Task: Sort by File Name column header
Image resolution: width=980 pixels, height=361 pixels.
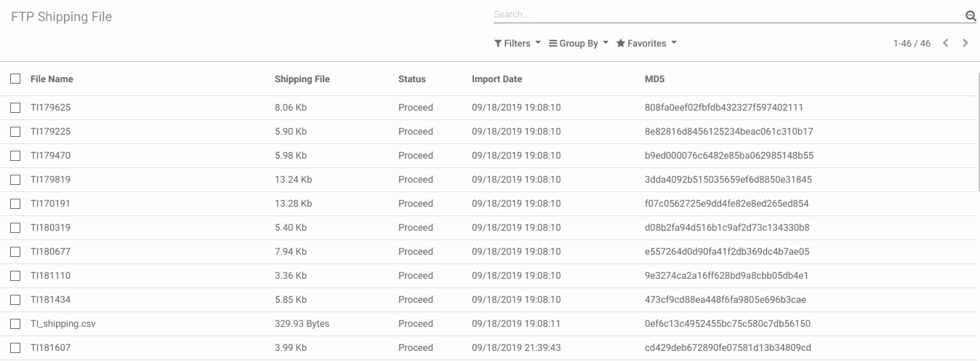Action: (x=52, y=79)
